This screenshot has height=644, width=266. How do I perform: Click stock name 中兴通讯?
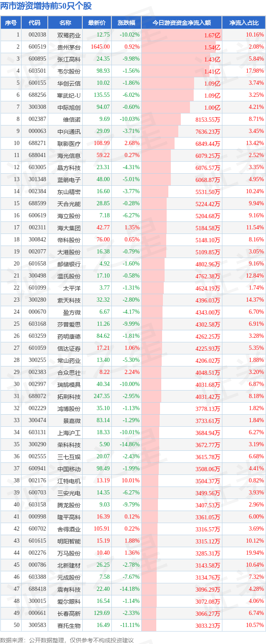click(69, 131)
